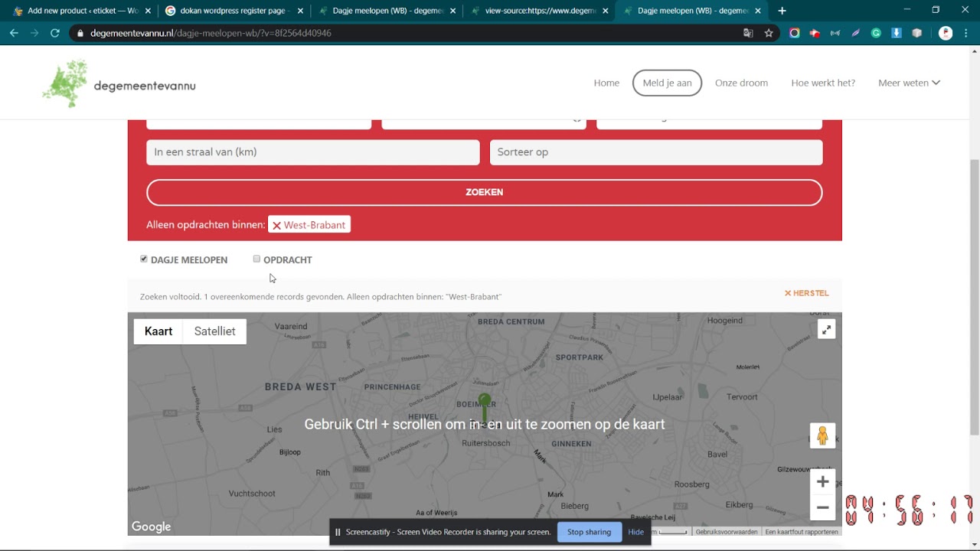980x551 pixels.
Task: Click the padlock site info icon
Action: pos(80,33)
